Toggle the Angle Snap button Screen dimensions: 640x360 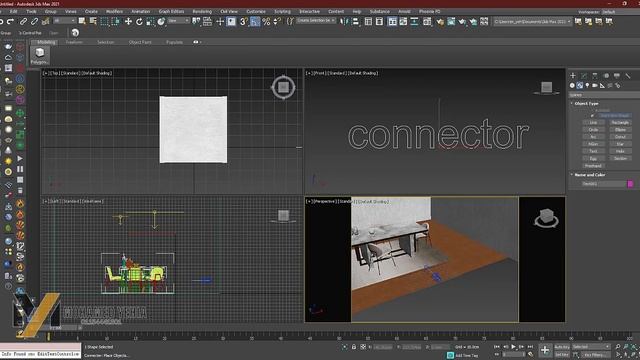[x=255, y=21]
